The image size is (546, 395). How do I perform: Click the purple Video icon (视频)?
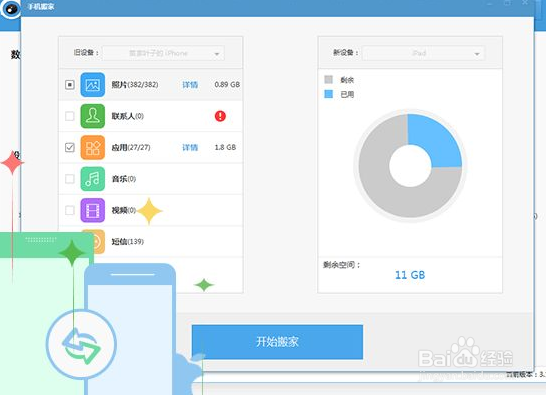93,210
